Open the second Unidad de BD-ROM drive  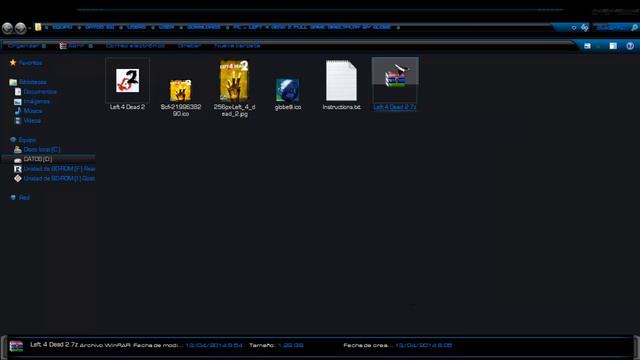[59, 178]
